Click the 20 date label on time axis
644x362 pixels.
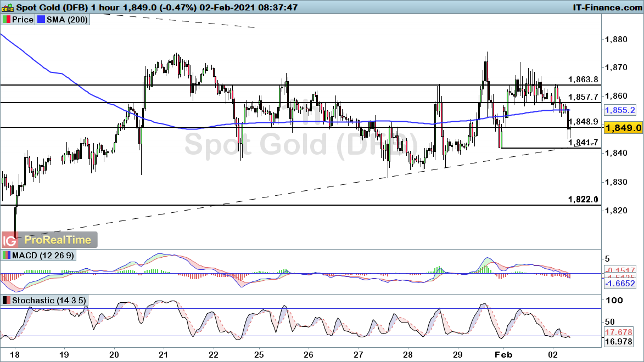point(114,355)
